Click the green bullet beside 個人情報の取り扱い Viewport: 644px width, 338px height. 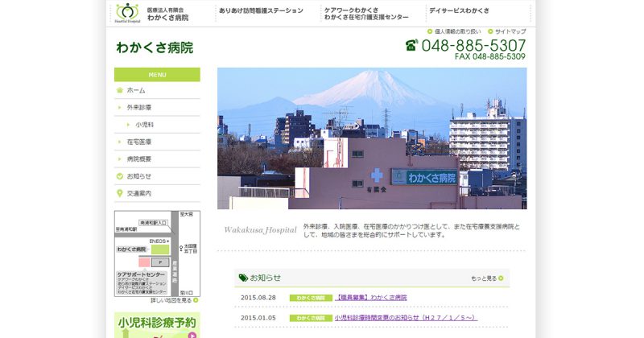click(430, 31)
